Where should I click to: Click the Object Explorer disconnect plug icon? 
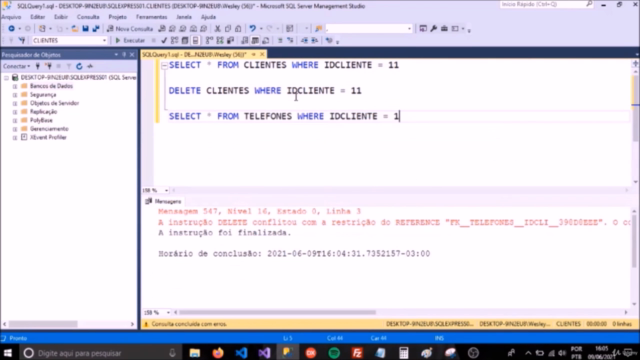click(49, 66)
